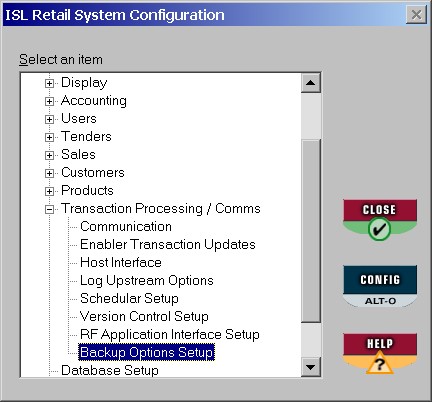Expand the Users tree node
The height and width of the screenshot is (402, 432).
click(49, 119)
